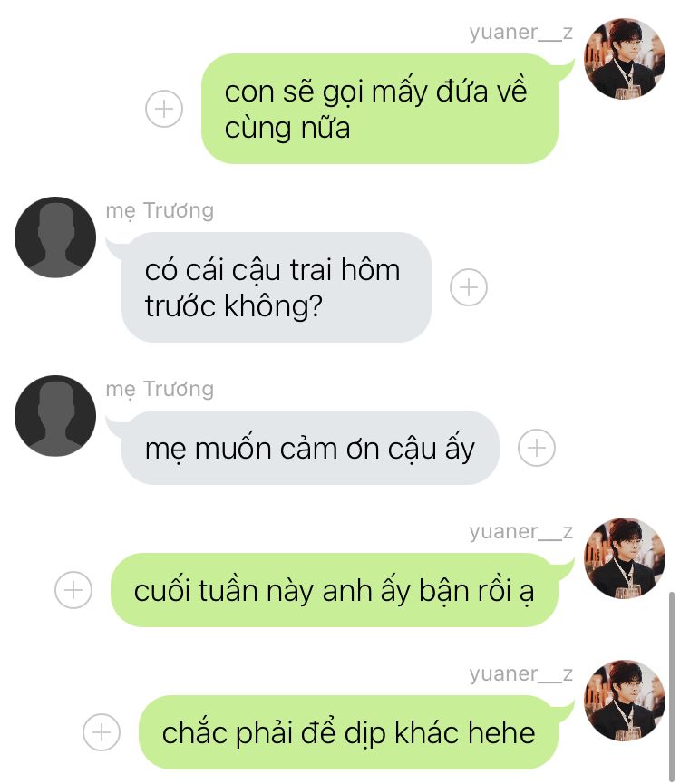Open mẹ Trương avatar beside "có cái cậu trai"
Viewport: 680px width, 784px height.
pyautogui.click(x=55, y=237)
